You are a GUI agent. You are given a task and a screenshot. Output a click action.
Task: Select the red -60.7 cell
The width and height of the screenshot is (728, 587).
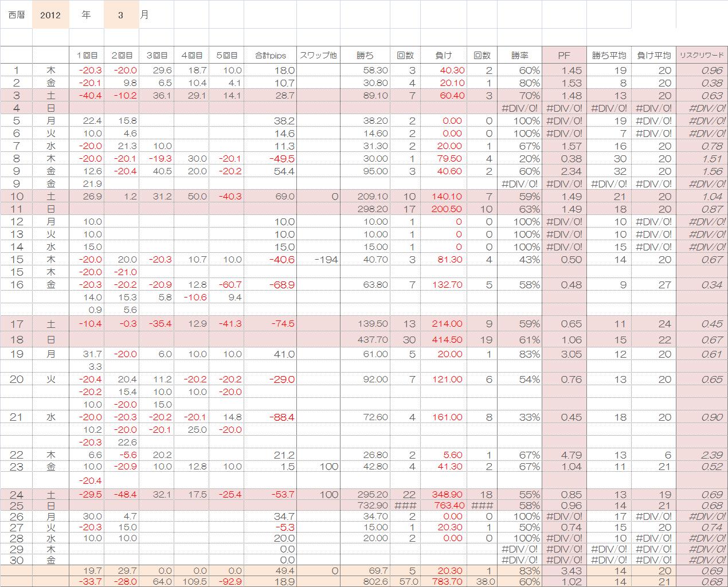(226, 284)
